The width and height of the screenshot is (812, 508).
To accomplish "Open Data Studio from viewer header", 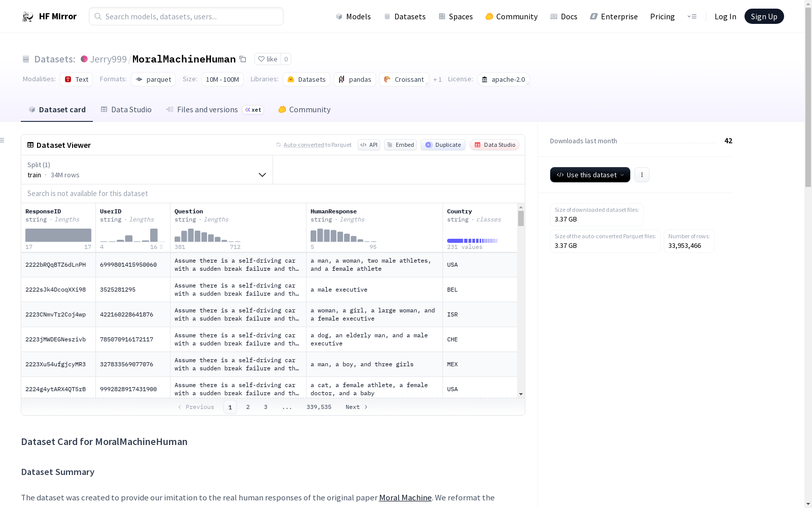I will [x=495, y=145].
